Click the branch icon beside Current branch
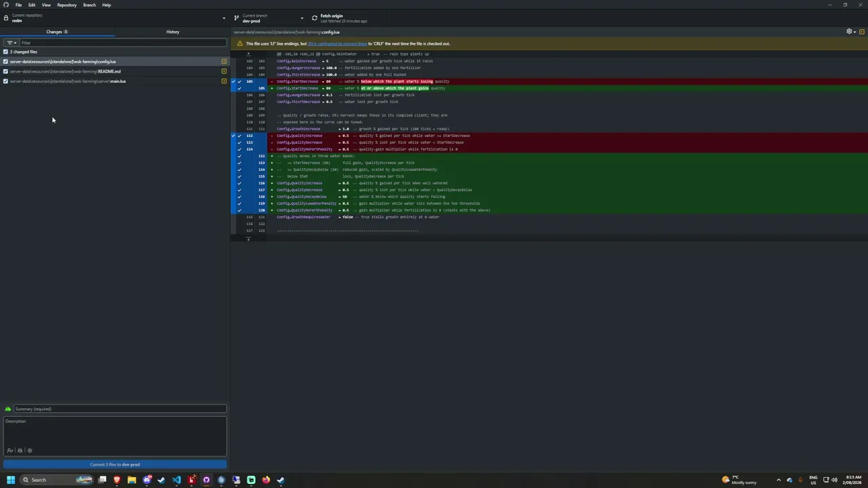Viewport: 868px width, 488px height. [x=236, y=18]
